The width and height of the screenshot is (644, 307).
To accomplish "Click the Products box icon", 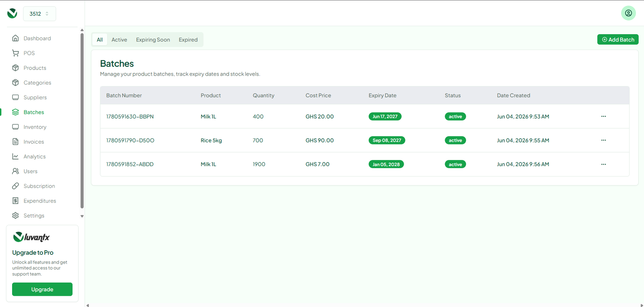I will click(15, 68).
